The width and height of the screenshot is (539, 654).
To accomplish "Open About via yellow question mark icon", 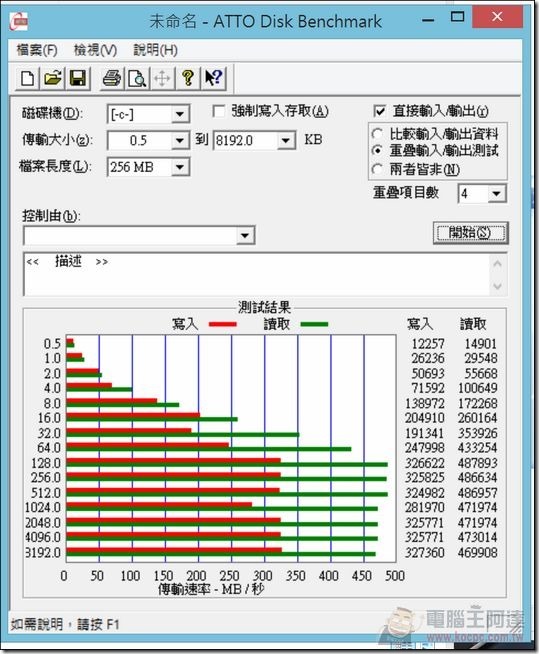I will [x=188, y=78].
